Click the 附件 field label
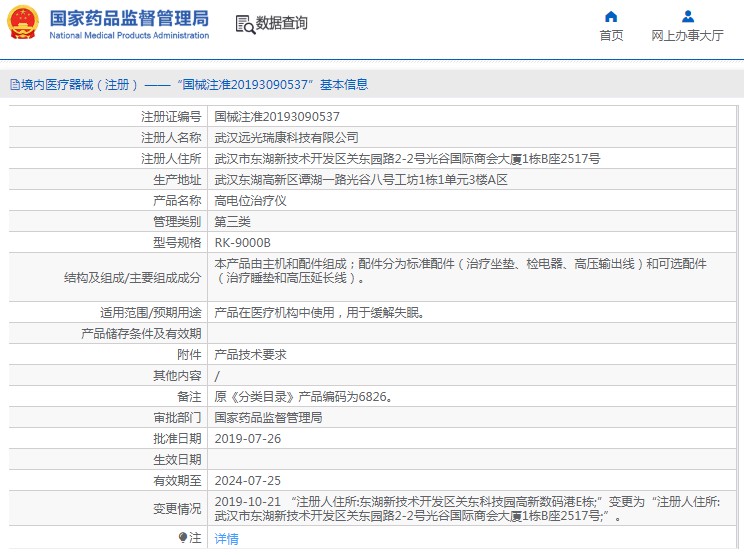 (x=189, y=355)
